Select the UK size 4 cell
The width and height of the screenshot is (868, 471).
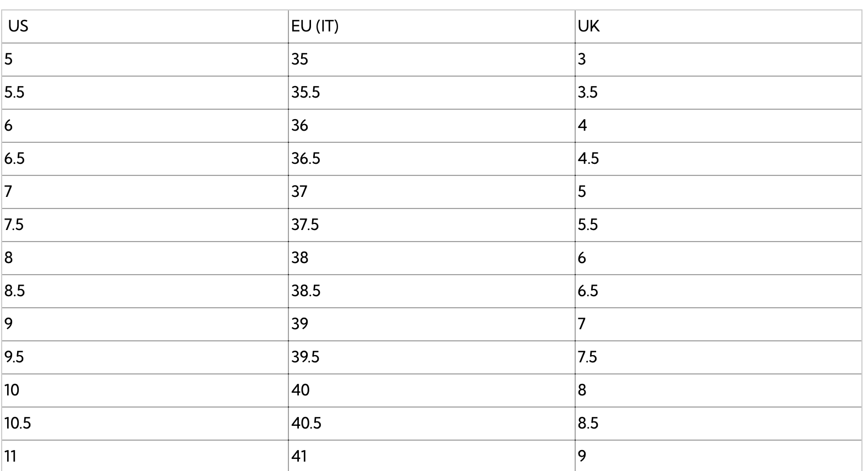[x=582, y=125]
